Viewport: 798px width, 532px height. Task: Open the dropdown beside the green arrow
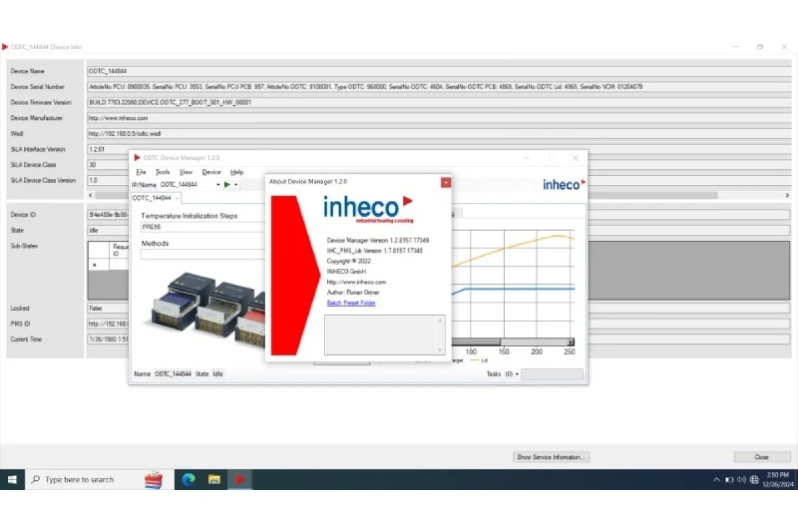236,184
